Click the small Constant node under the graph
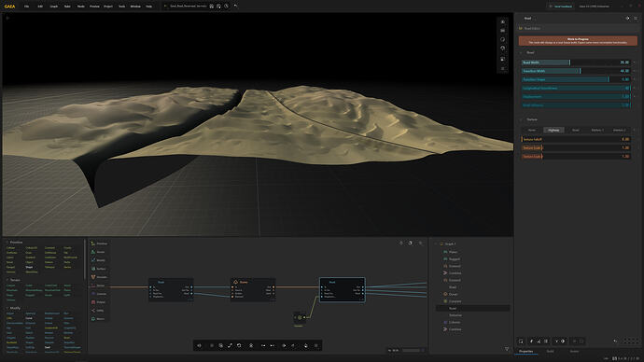Image resolution: width=644 pixels, height=362 pixels. (299, 318)
